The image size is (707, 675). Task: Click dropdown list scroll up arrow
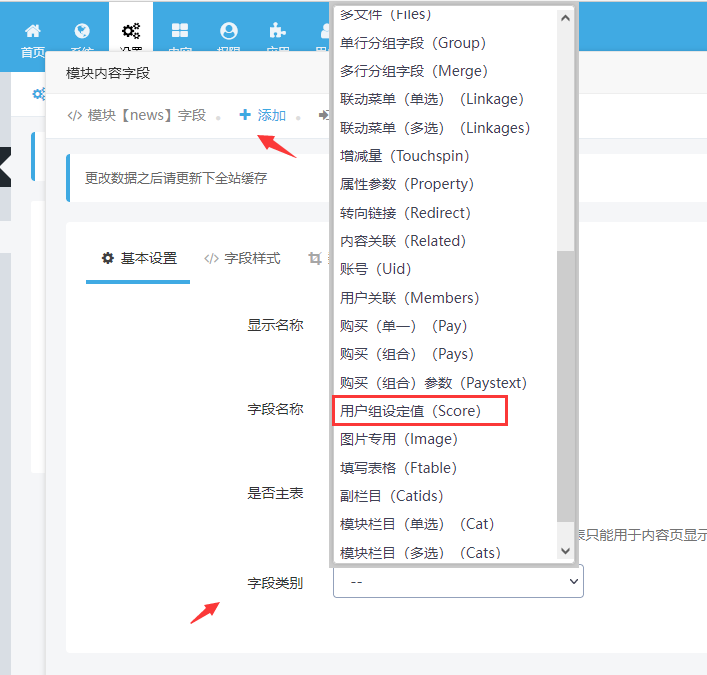(x=565, y=18)
